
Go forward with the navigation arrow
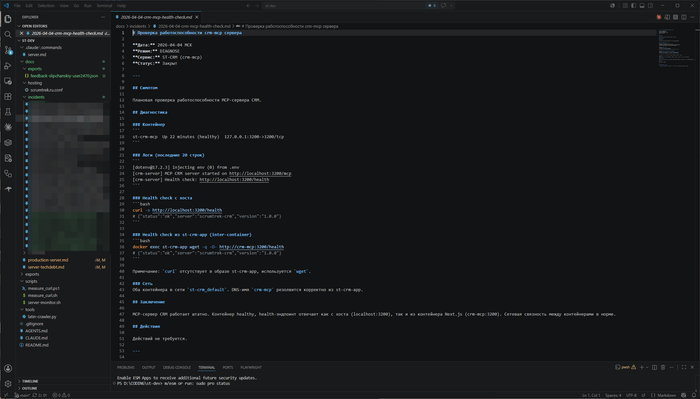pyautogui.click(x=257, y=5)
